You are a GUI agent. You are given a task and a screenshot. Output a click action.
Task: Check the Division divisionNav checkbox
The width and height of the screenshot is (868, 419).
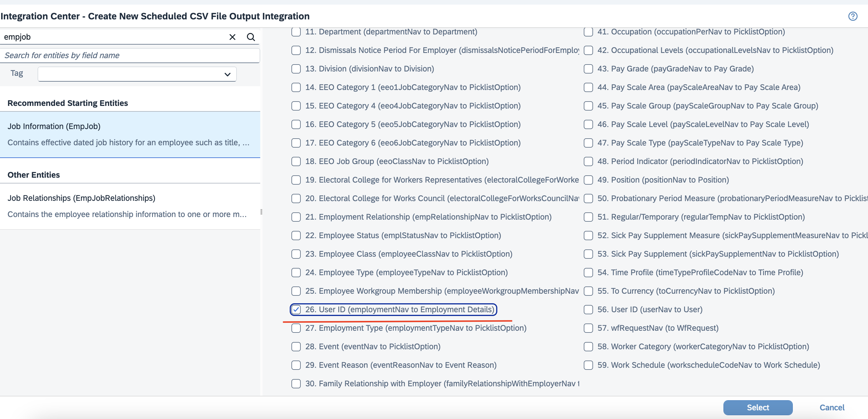click(x=296, y=69)
